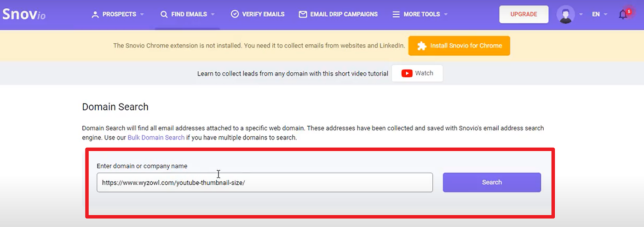Click the Email Drip Campaigns envelope icon
The height and width of the screenshot is (227, 644).
tap(303, 14)
